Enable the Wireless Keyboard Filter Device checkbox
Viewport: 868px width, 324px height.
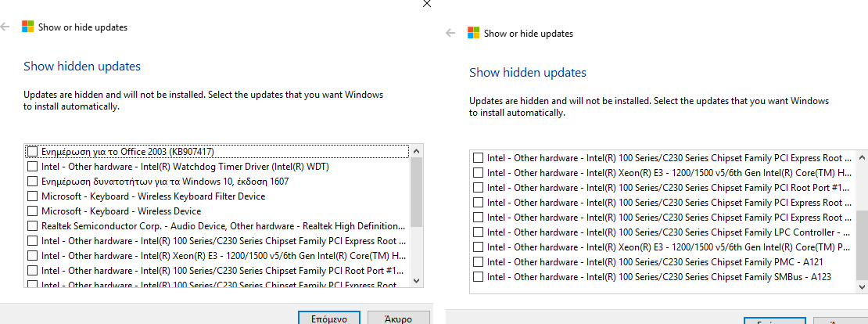tap(33, 196)
